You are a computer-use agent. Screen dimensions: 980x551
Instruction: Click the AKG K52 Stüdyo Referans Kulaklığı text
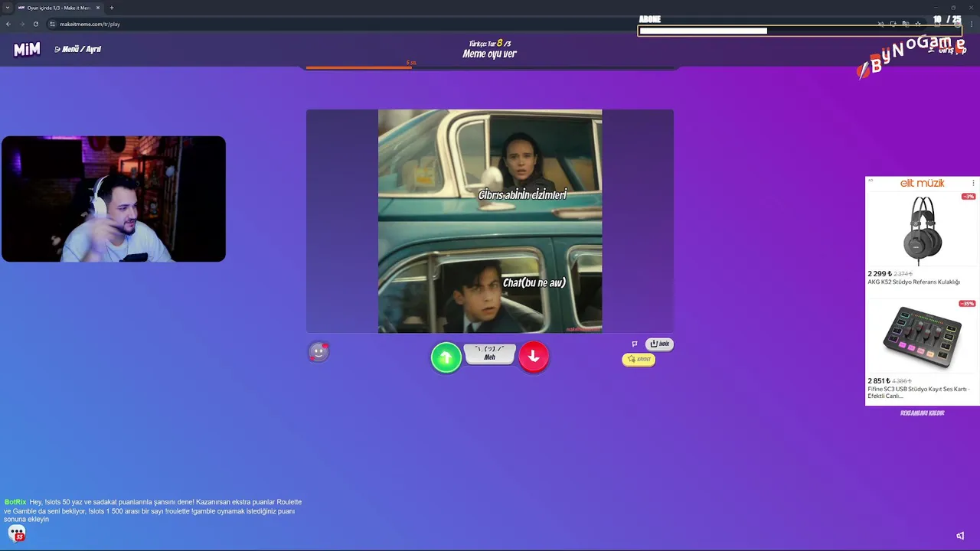tap(913, 282)
